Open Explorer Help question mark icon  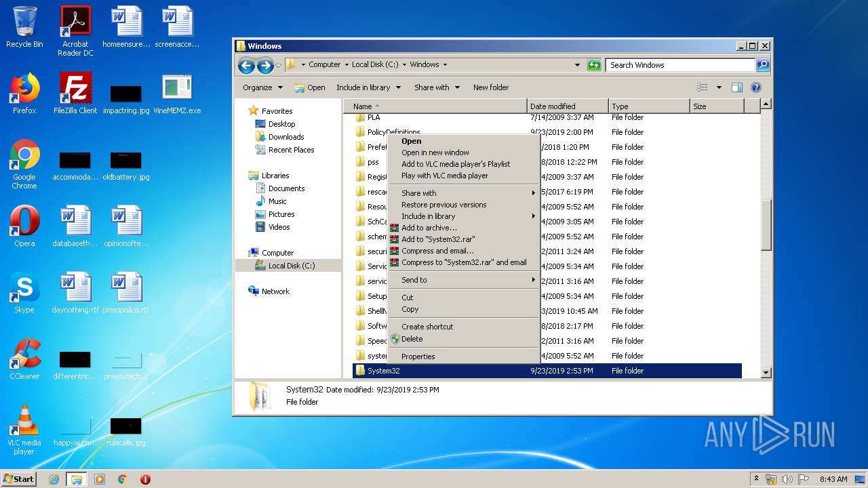(756, 87)
